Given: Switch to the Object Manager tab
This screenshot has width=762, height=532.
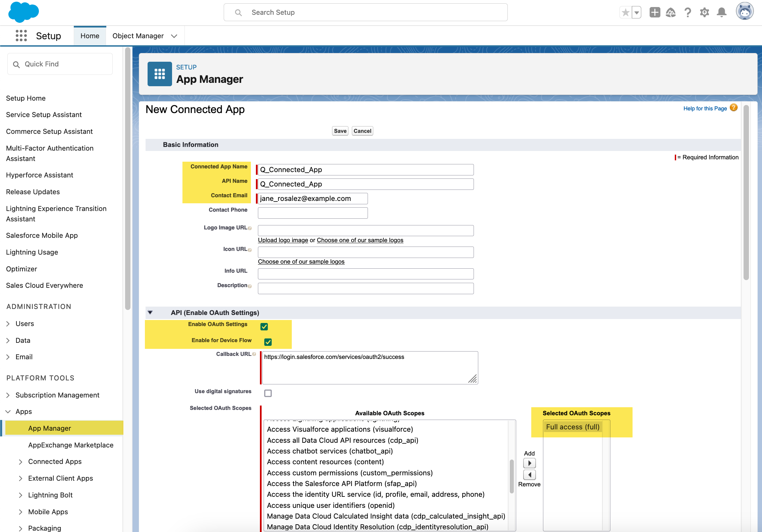Looking at the screenshot, I should (x=138, y=36).
